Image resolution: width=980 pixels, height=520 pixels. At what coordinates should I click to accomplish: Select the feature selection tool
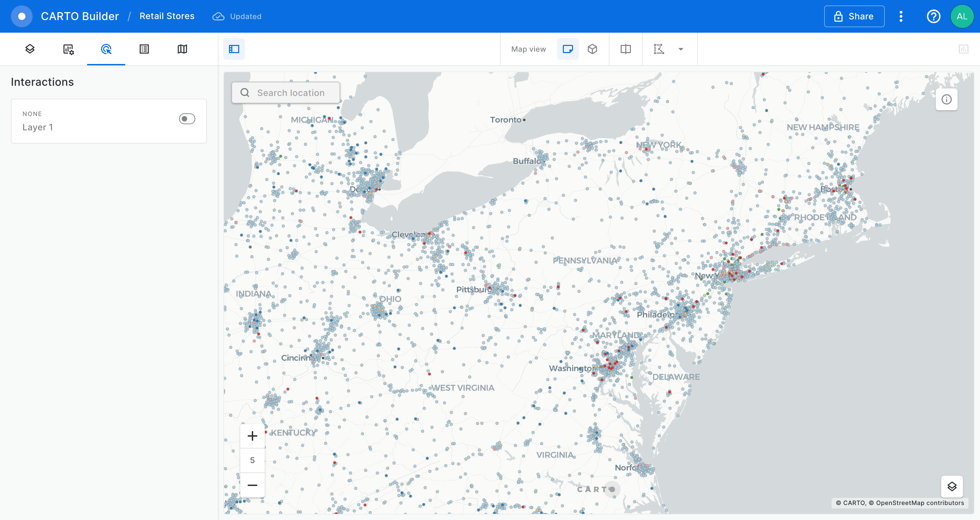tap(659, 49)
